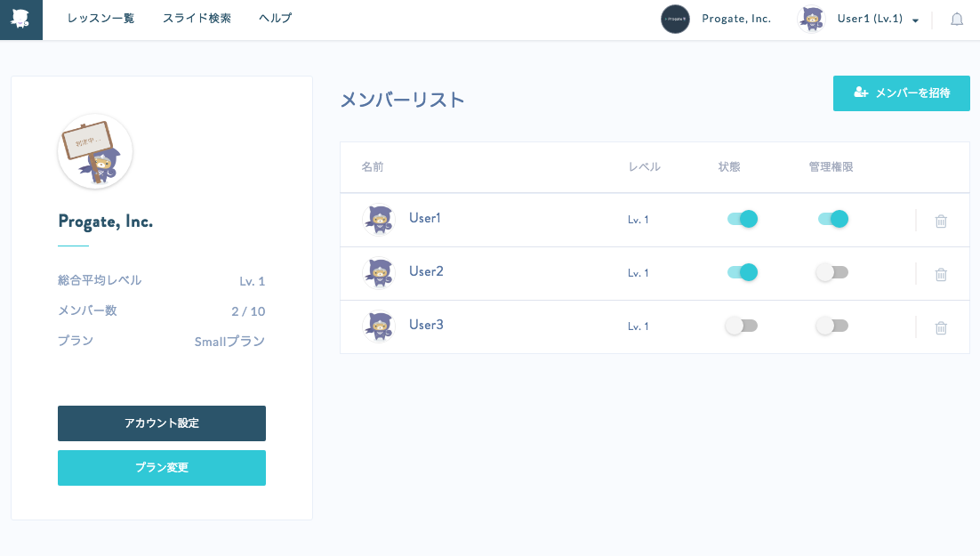This screenshot has width=980, height=556.
Task: Click the プラン変更 button
Action: [x=162, y=468]
